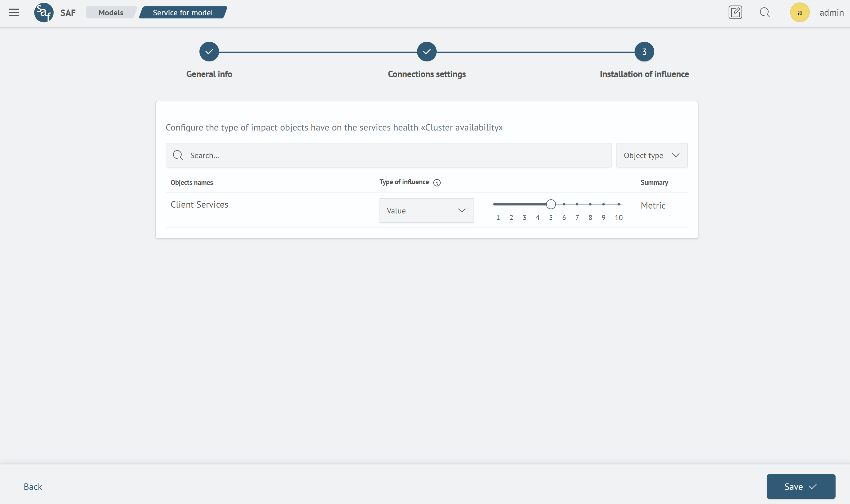Open the hamburger navigation menu
This screenshot has height=504, width=850.
click(x=14, y=13)
